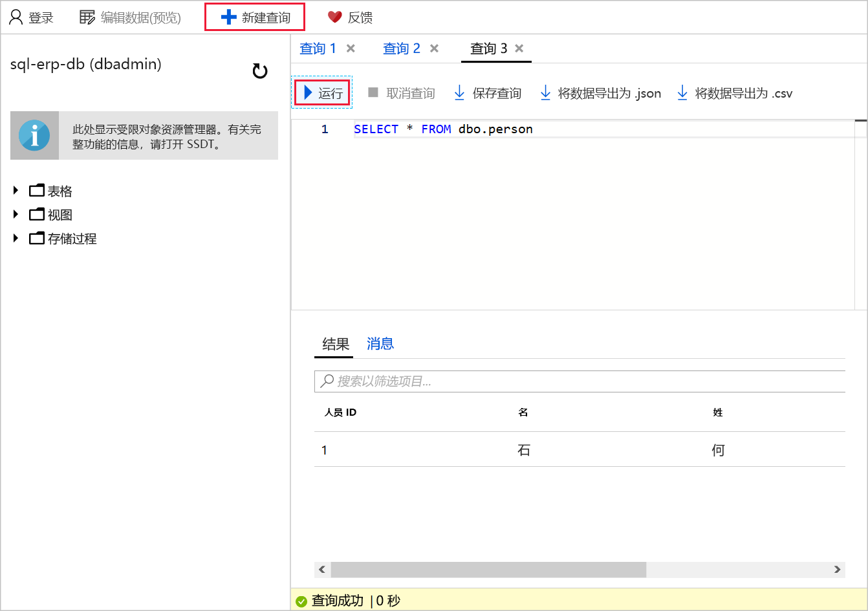Viewport: 868px width, 611px height.
Task: Click the Tables folder icon
Action: tap(37, 191)
